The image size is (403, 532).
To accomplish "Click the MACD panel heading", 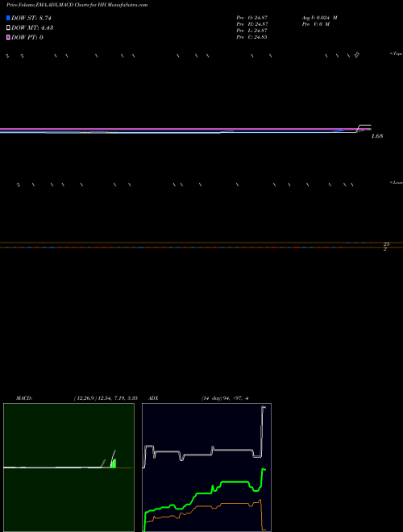I will pos(24,398).
